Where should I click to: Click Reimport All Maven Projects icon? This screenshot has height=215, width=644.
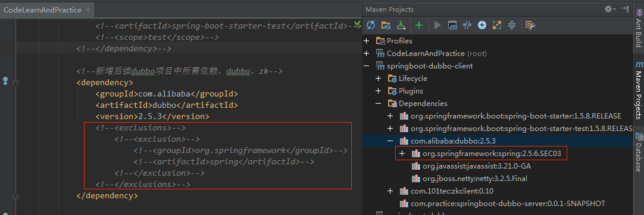point(371,26)
